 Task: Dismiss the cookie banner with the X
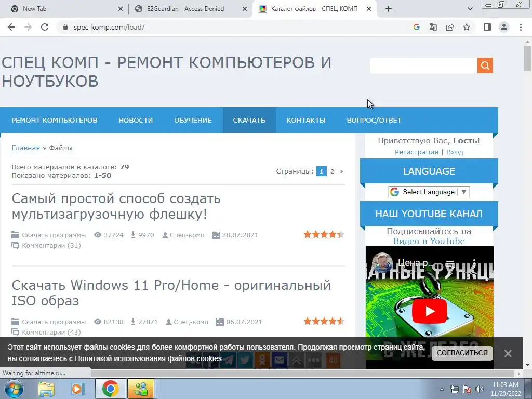pos(508,353)
